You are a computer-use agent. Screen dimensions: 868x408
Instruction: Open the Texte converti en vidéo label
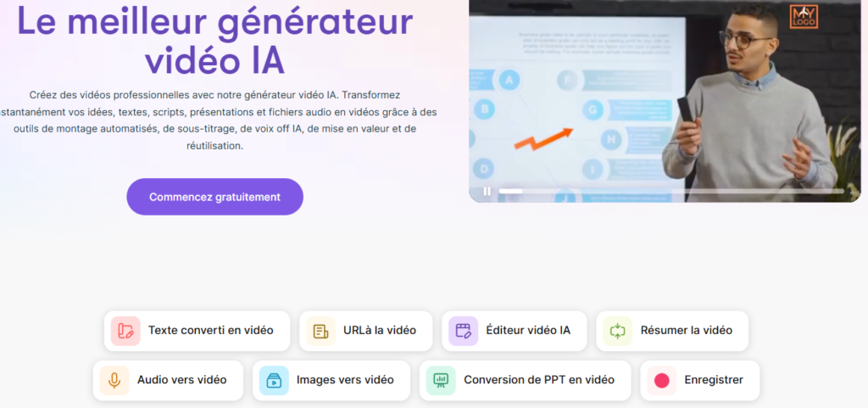(x=210, y=331)
